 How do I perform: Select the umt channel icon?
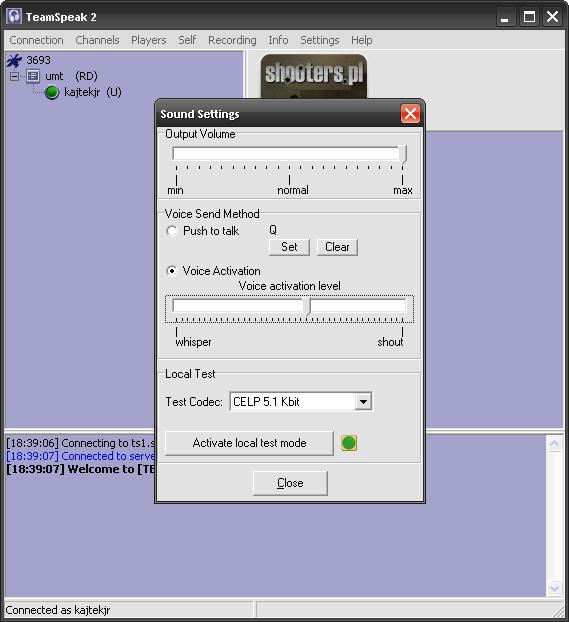[x=33, y=76]
